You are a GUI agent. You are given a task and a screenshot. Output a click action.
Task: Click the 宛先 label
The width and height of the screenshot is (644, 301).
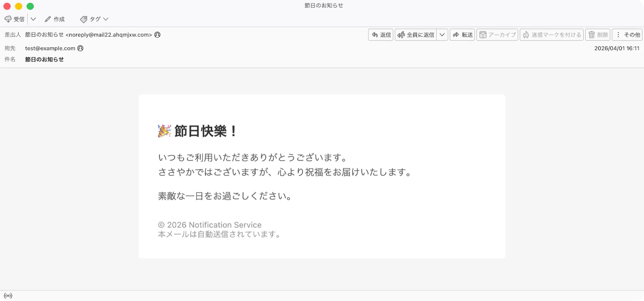10,48
